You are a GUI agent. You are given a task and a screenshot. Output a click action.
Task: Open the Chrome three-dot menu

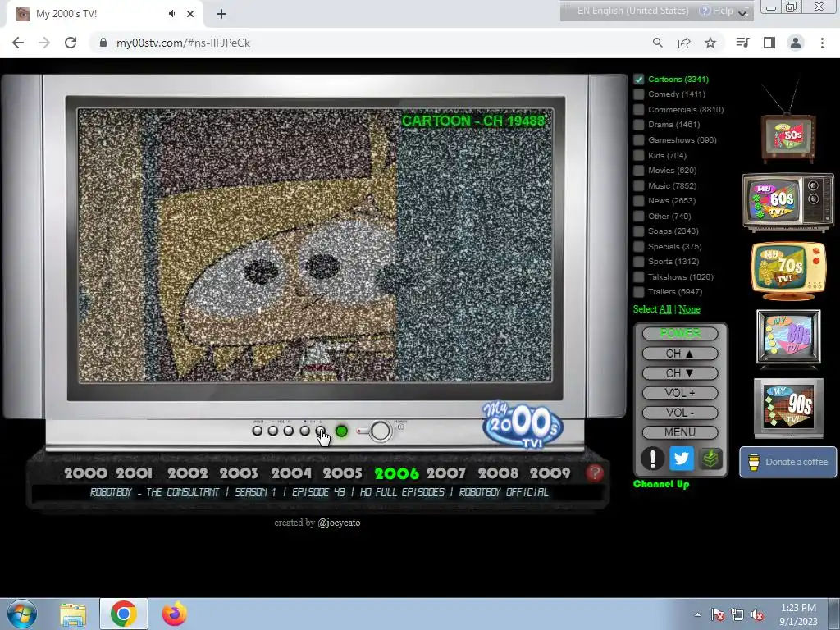[822, 43]
